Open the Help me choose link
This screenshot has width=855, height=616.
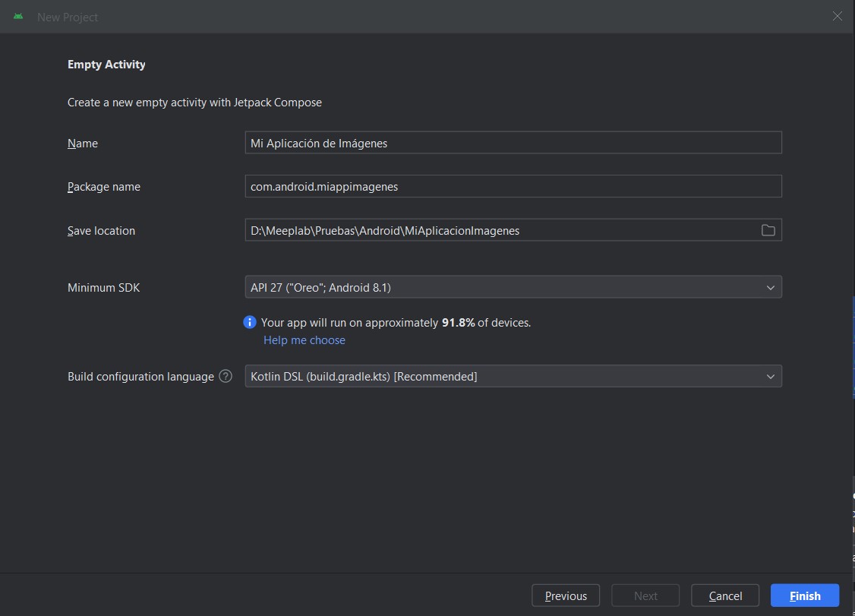[304, 340]
